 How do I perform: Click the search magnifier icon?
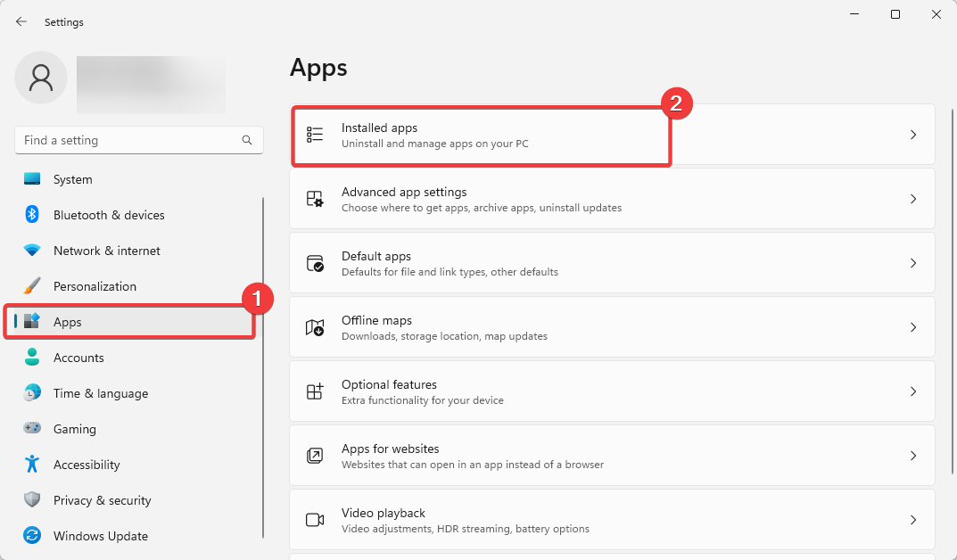pyautogui.click(x=247, y=140)
